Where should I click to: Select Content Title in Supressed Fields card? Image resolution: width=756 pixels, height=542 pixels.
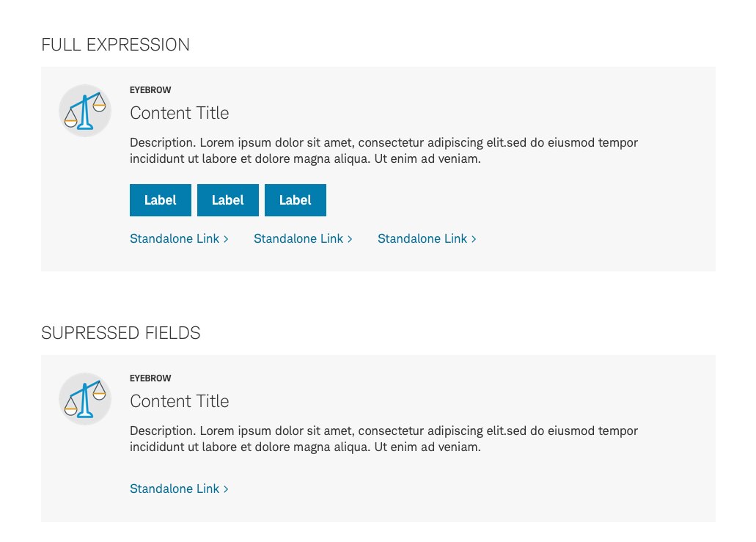(180, 401)
